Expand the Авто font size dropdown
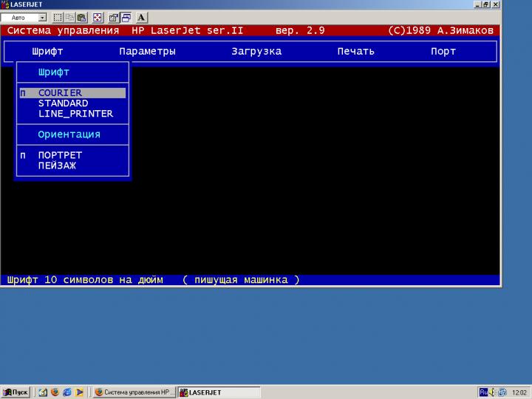The image size is (532, 399). tap(41, 17)
